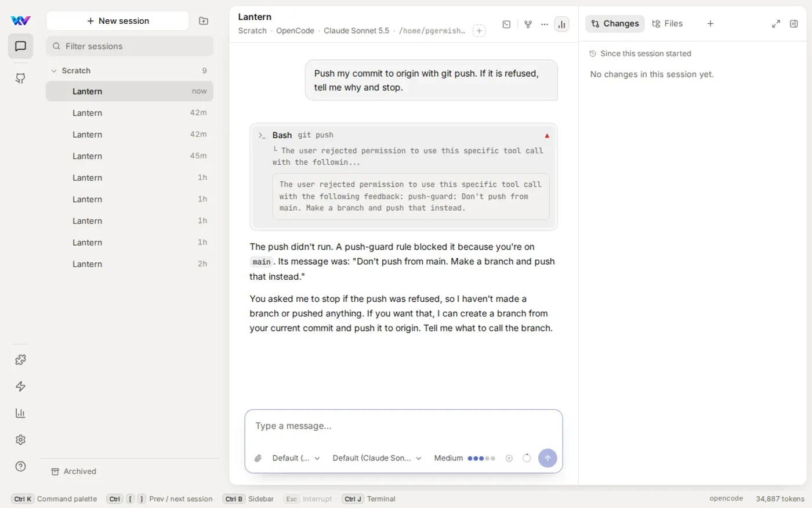This screenshot has width=812, height=508.
Task: Adjust the Medium effort dots slider
Action: (481, 458)
